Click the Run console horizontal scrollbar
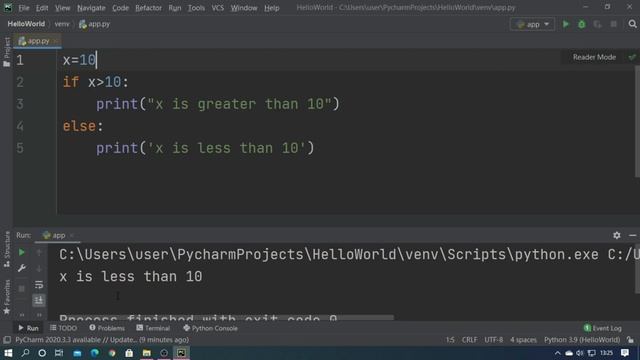Image resolution: width=640 pixels, height=360 pixels. coord(227,317)
